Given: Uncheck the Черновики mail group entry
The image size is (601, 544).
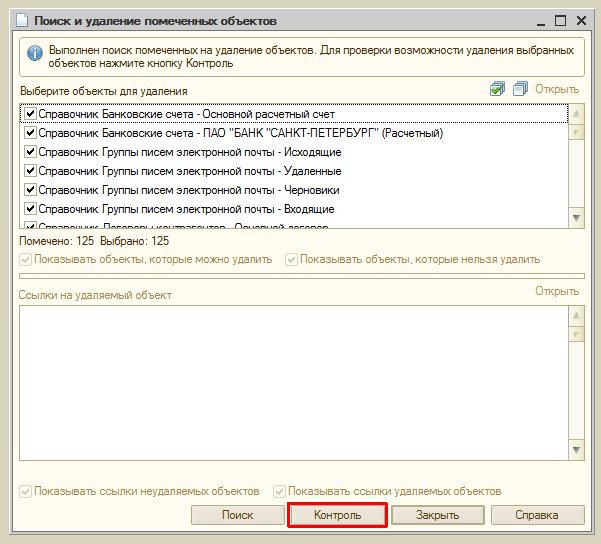Looking at the screenshot, I should (x=30, y=190).
